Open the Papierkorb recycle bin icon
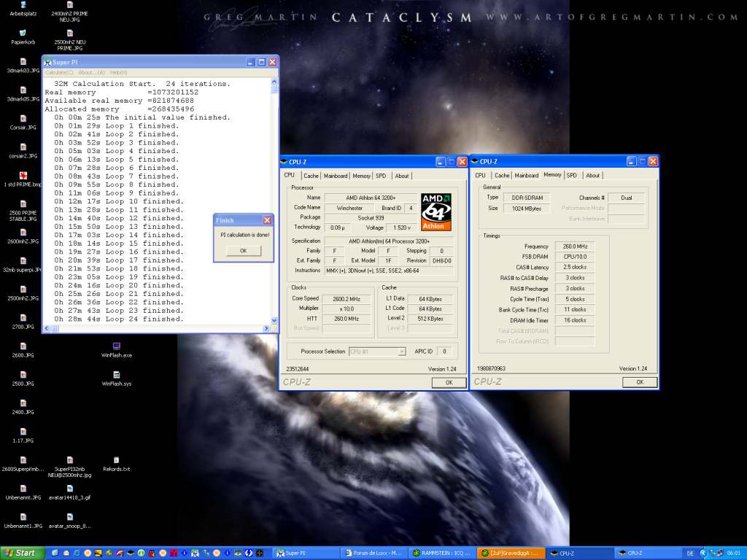 click(x=23, y=36)
